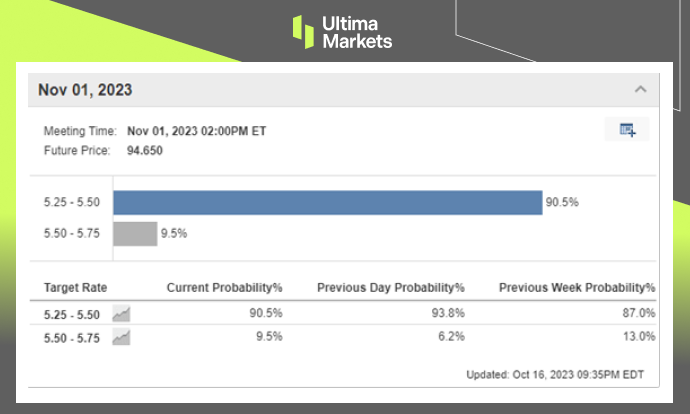Select the 5.50 - 5.75 target rate row
The image size is (690, 414).
[x=343, y=337]
